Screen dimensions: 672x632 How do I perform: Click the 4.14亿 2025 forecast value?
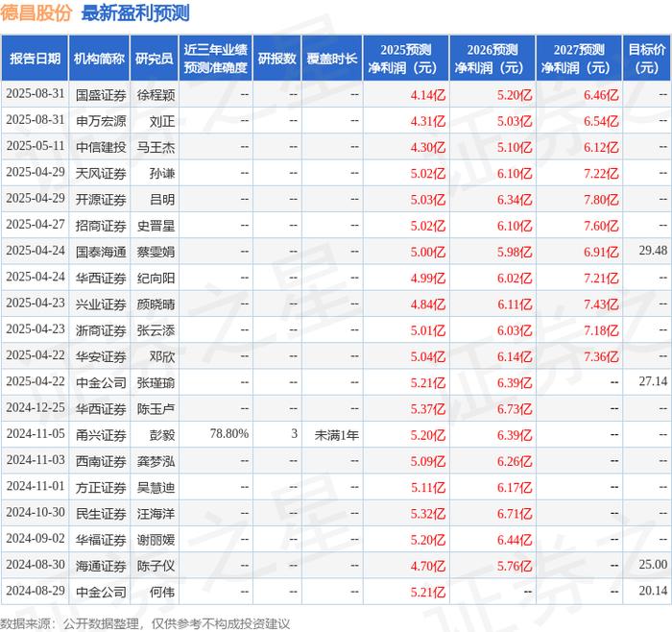point(428,95)
